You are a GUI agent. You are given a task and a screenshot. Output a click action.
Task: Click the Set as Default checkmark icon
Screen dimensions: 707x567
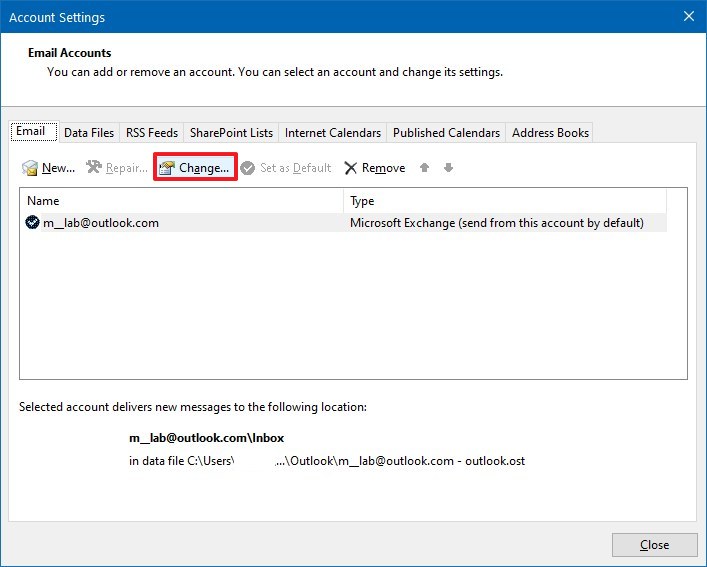pos(248,168)
